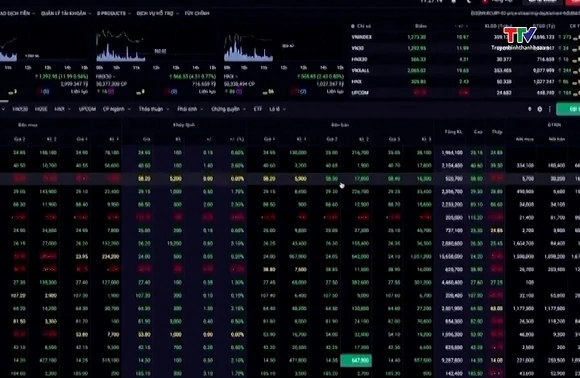The width and height of the screenshot is (580, 378).
Task: Switch to the HOSE board tab
Action: [x=41, y=109]
